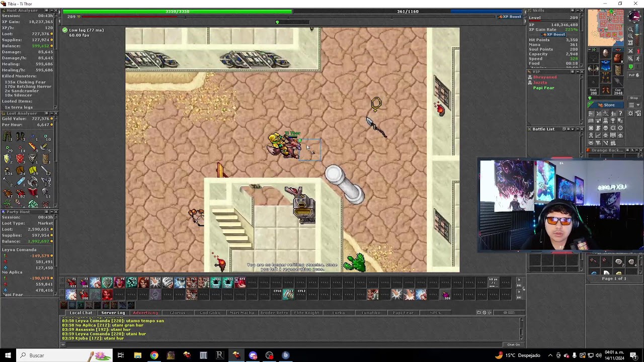Click the webcam overlay thumbnail

(x=561, y=205)
